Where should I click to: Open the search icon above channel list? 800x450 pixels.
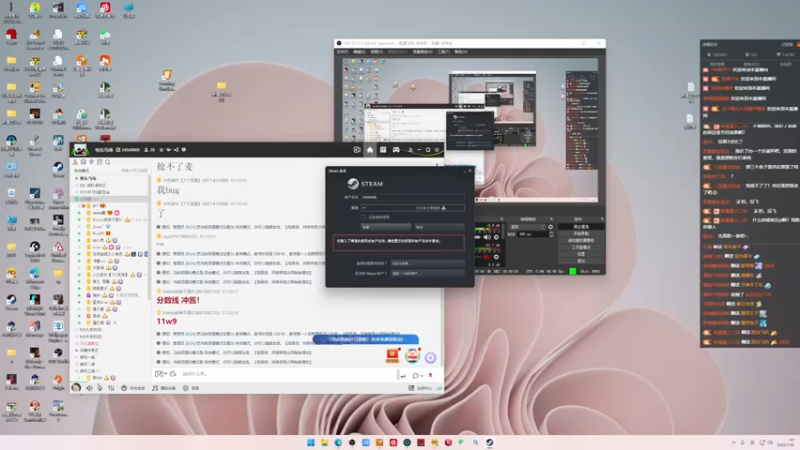coord(108,162)
